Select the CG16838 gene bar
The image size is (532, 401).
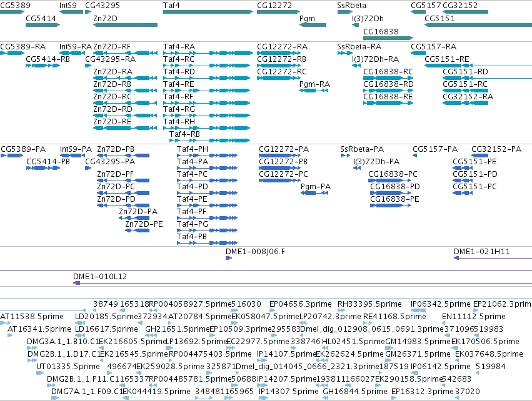click(388, 38)
